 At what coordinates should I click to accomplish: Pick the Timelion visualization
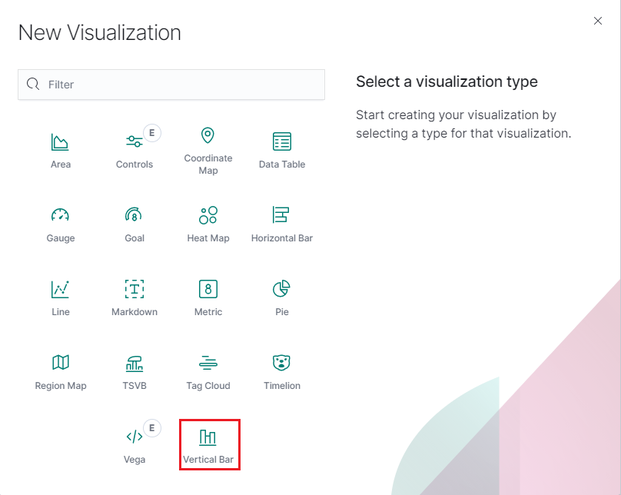(282, 370)
